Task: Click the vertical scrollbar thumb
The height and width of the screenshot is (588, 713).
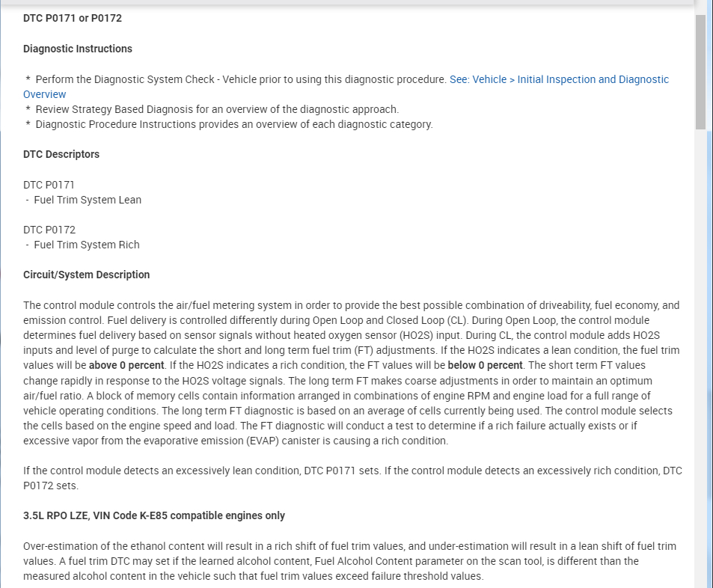Action: pos(700,71)
